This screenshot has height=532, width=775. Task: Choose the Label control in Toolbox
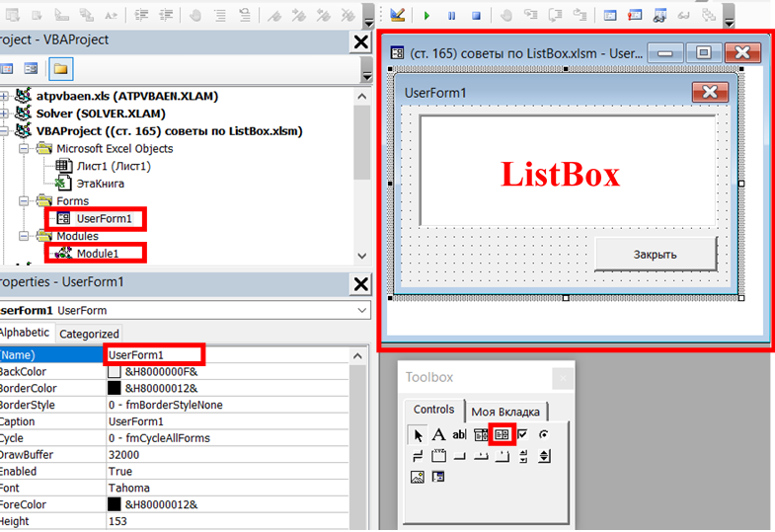click(438, 434)
